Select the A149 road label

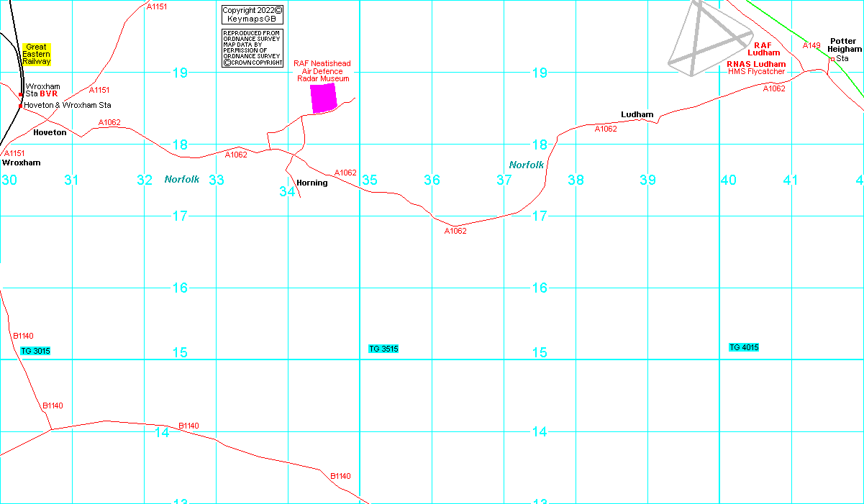(x=811, y=45)
